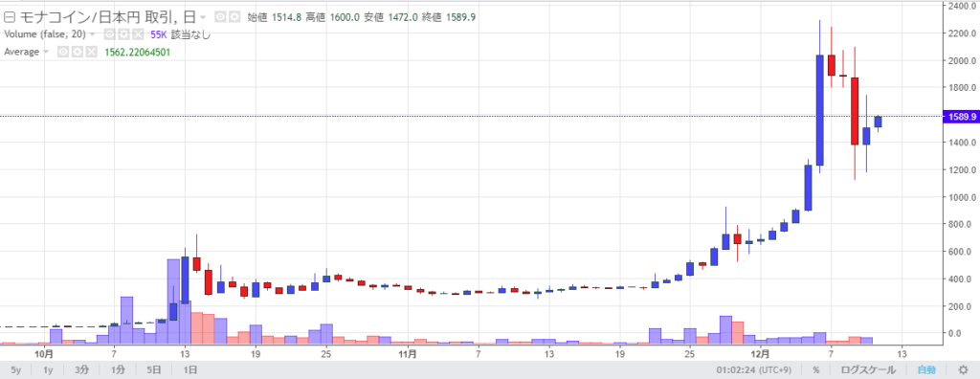Screen dimensions: 980x379
Task: Open the Volume (false, 20) dropdown arrow
Action: (x=92, y=35)
